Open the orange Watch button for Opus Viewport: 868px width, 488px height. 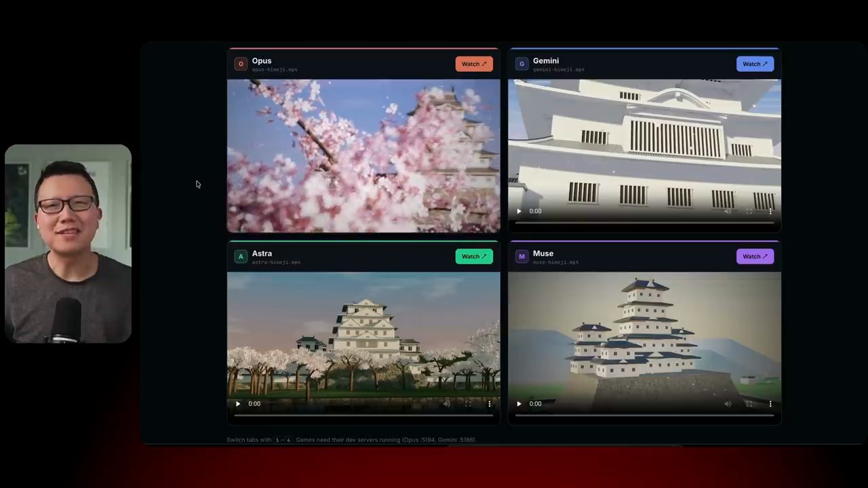[x=474, y=64]
